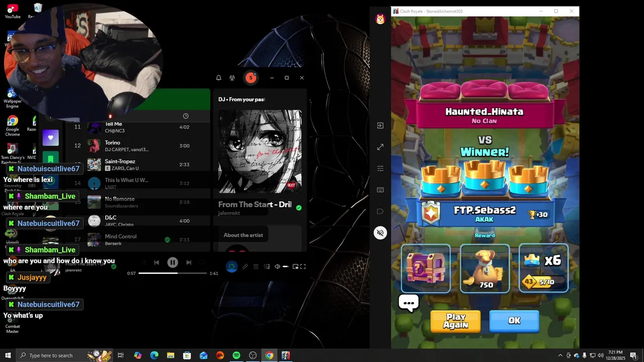Click the sidebar exit arrow icon
The width and height of the screenshot is (644, 362).
[380, 126]
